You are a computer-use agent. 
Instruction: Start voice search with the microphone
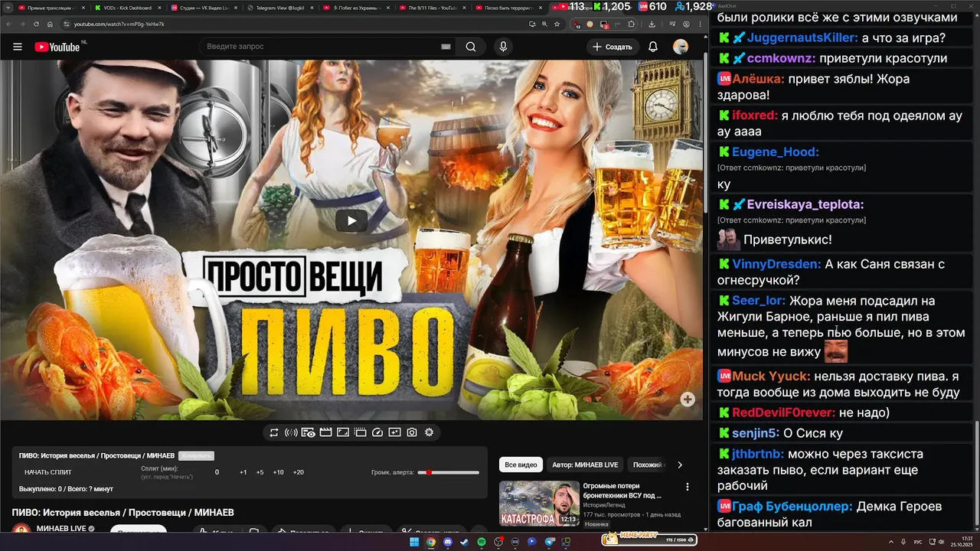coord(503,47)
